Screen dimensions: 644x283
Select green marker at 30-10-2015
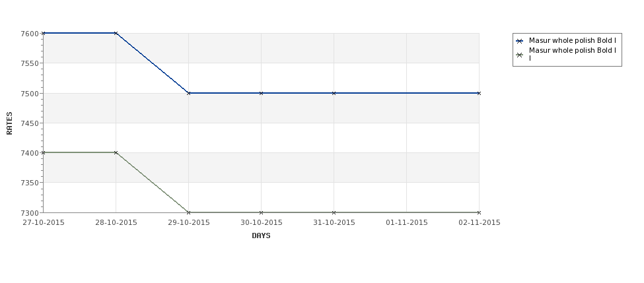tap(261, 212)
